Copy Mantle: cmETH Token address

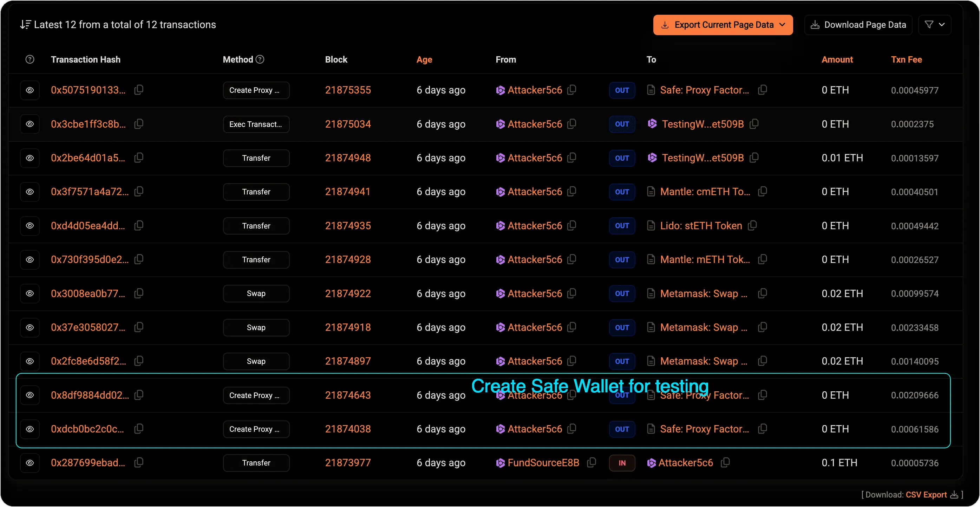pyautogui.click(x=762, y=192)
